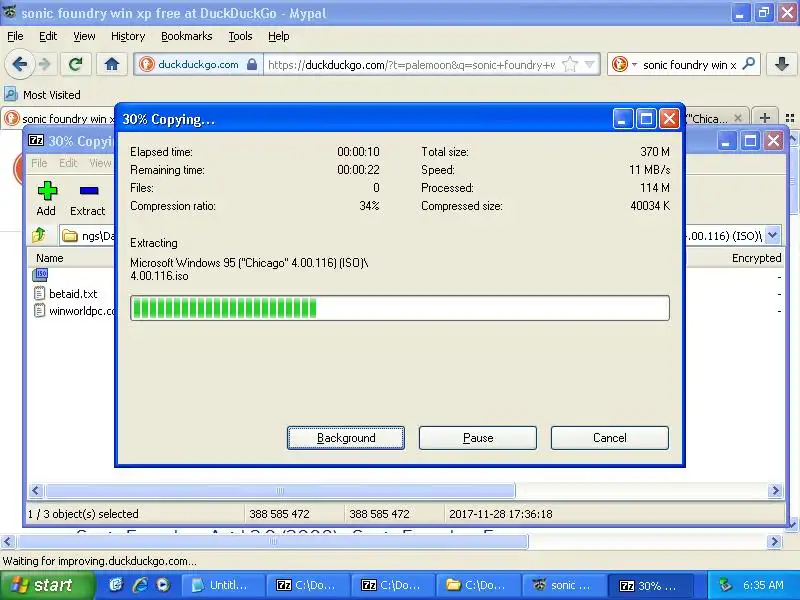800x600 pixels.
Task: Open a new tab with plus button
Action: click(764, 118)
